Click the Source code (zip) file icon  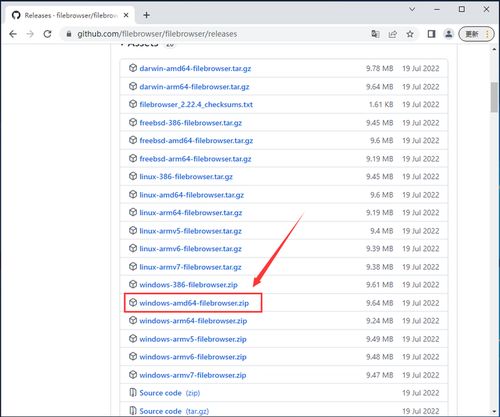133,392
